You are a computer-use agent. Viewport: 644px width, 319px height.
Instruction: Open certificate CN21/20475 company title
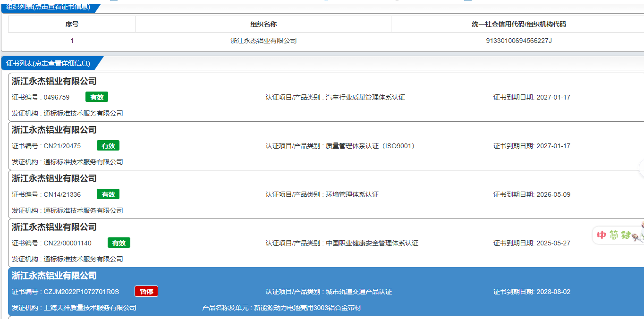[54, 130]
